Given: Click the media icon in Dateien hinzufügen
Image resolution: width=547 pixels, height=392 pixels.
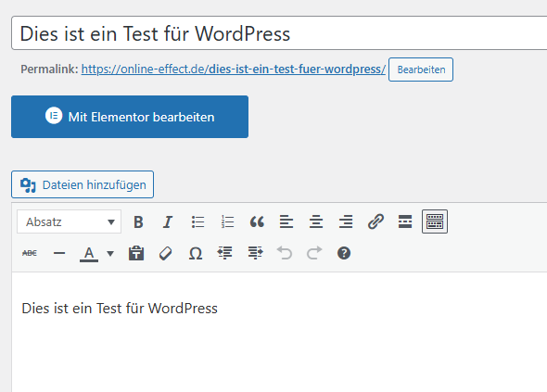Looking at the screenshot, I should pos(28,185).
